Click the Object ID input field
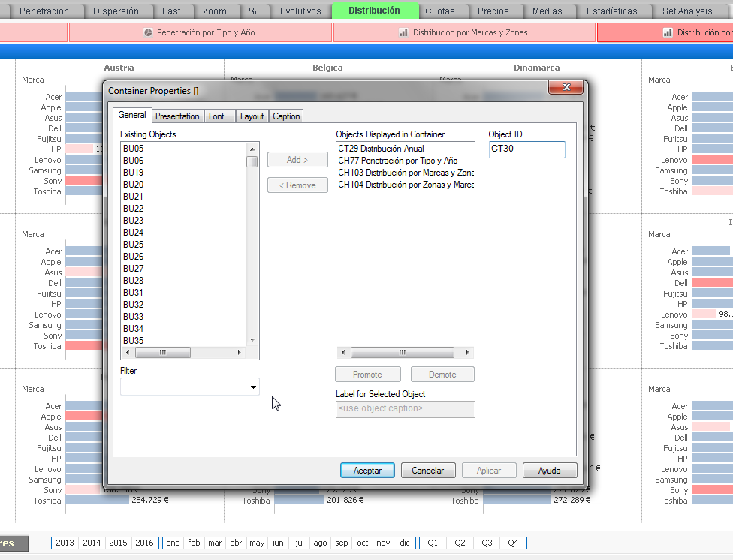Image resolution: width=733 pixels, height=560 pixels. [x=527, y=149]
